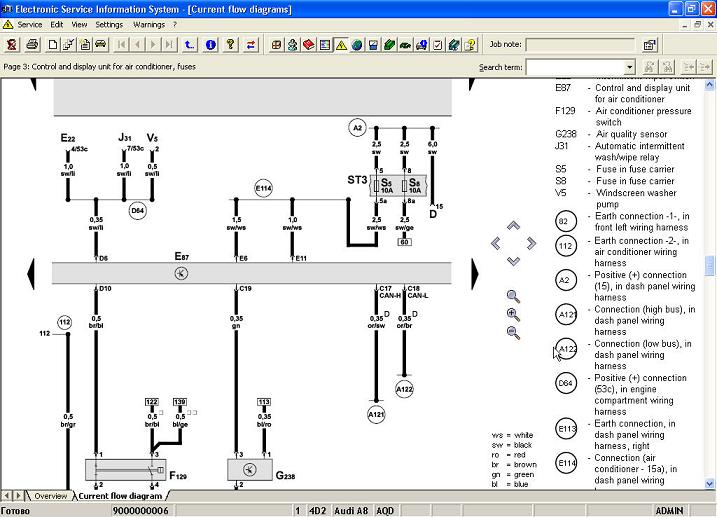Click the right page-forward black triangle
717x517 pixels.
pos(474,272)
